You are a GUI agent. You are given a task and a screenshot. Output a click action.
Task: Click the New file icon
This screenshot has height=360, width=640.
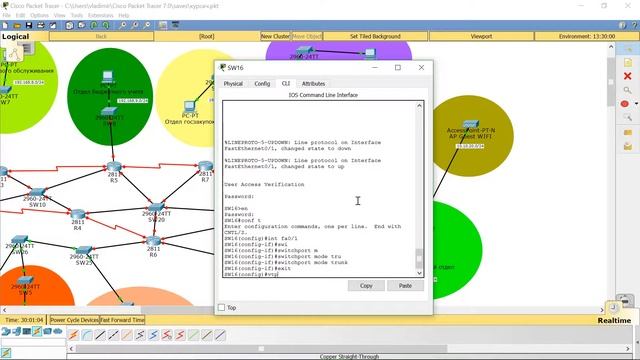click(x=5, y=25)
